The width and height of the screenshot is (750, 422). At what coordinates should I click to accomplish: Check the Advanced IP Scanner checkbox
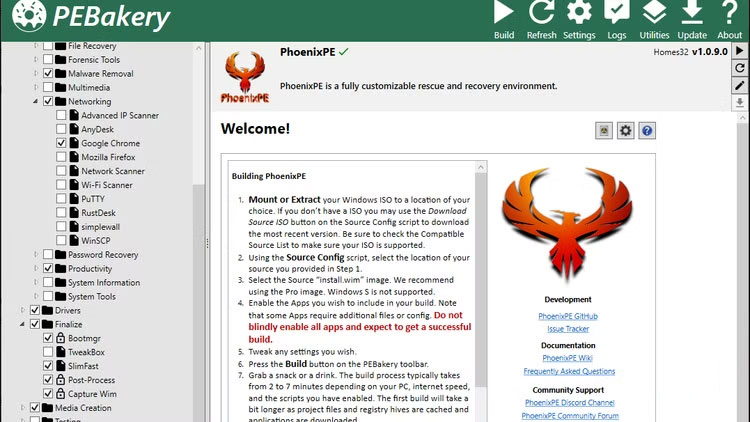pyautogui.click(x=61, y=115)
